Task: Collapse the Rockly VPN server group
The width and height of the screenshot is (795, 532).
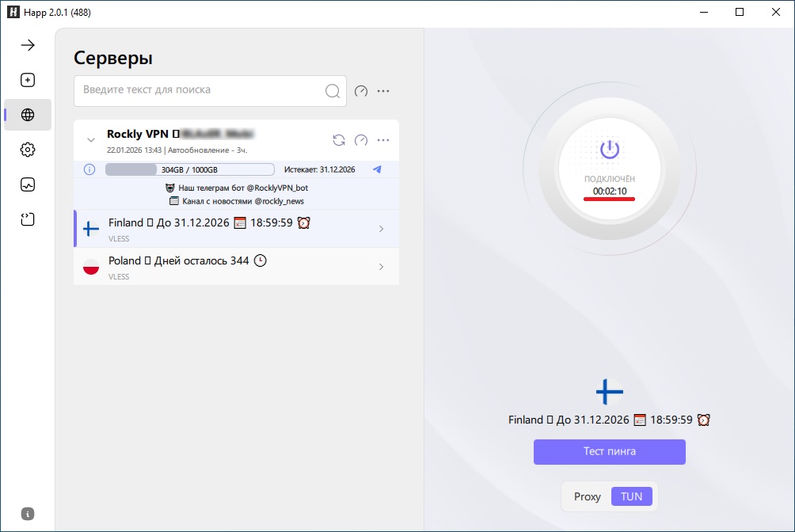Action: pyautogui.click(x=90, y=140)
